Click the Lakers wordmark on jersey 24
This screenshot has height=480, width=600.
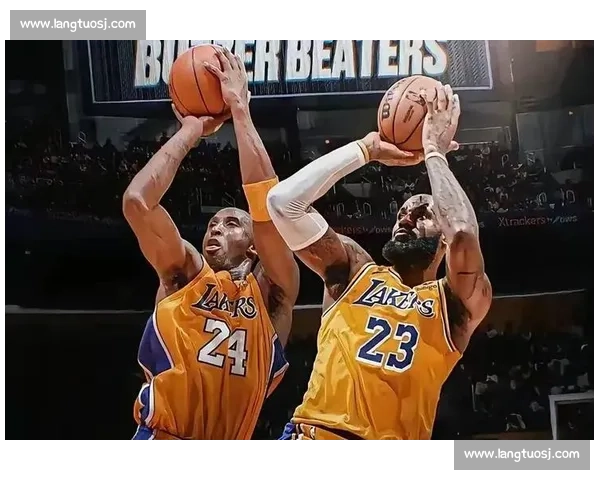click(225, 301)
